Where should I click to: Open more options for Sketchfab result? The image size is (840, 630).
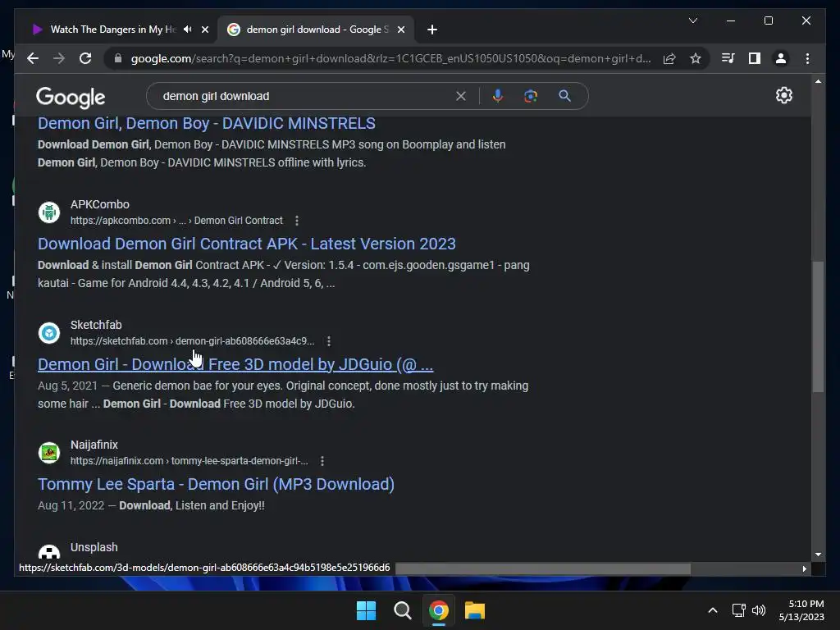click(x=329, y=341)
